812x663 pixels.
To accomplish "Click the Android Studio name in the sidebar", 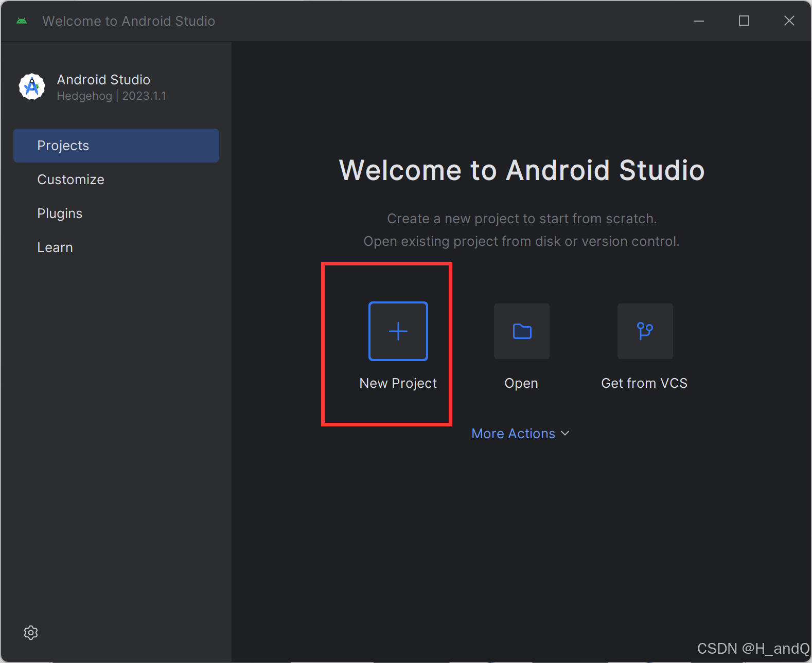I will coord(103,80).
